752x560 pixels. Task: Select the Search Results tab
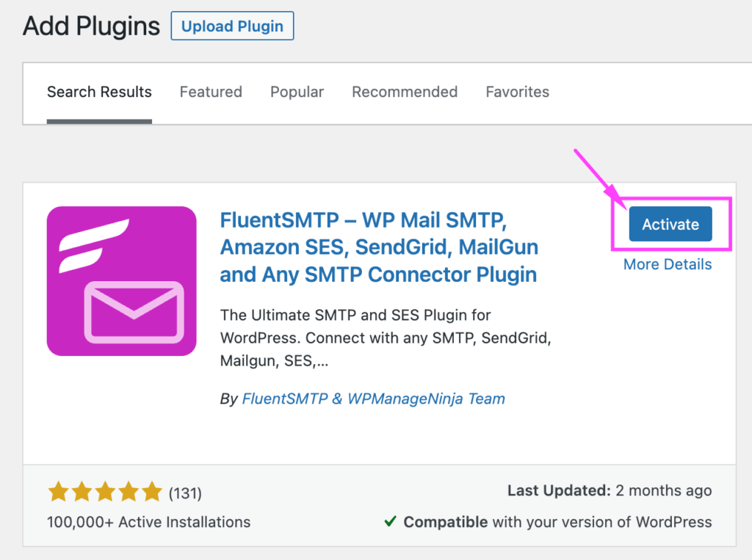(99, 92)
